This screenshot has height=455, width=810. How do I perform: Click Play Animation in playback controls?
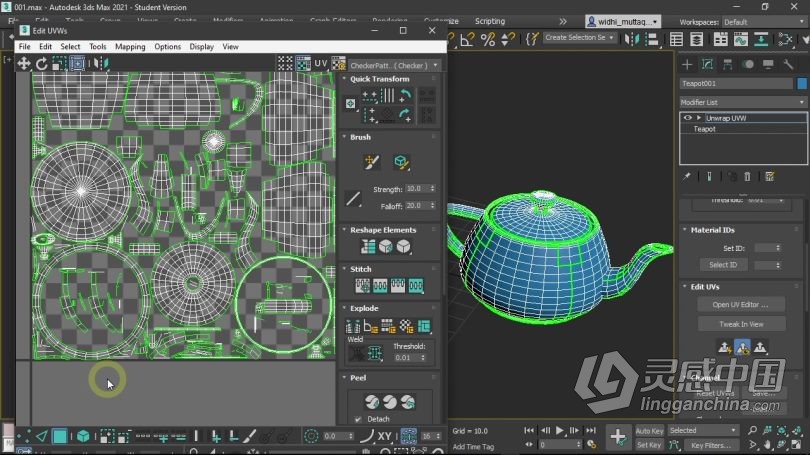click(559, 430)
